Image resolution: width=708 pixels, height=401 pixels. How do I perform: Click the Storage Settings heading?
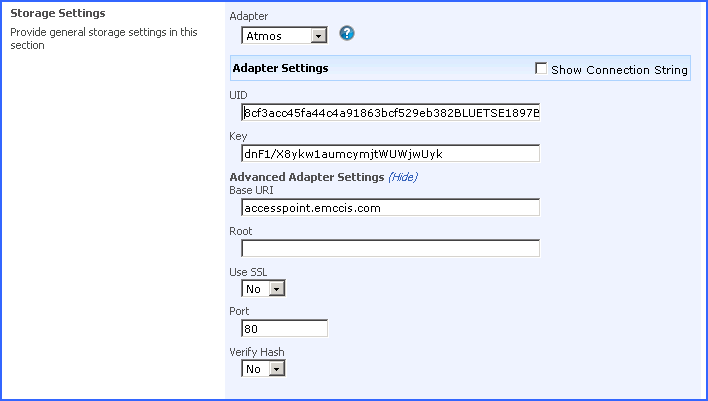point(57,14)
